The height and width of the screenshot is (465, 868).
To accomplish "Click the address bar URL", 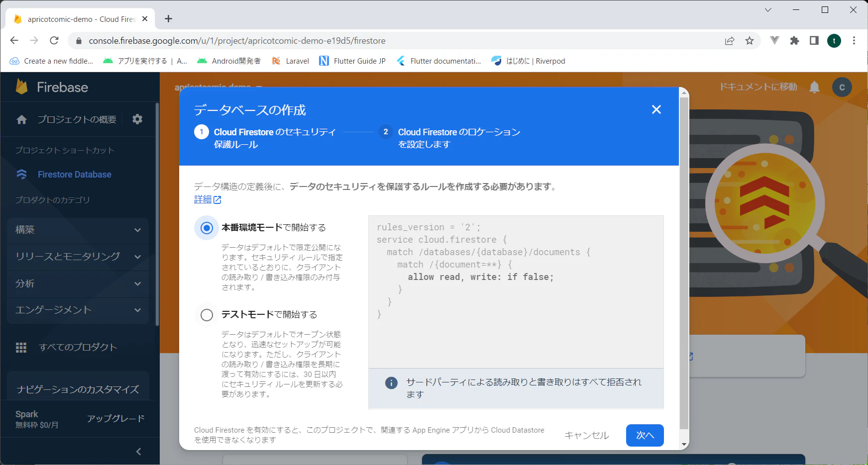I will click(x=237, y=41).
